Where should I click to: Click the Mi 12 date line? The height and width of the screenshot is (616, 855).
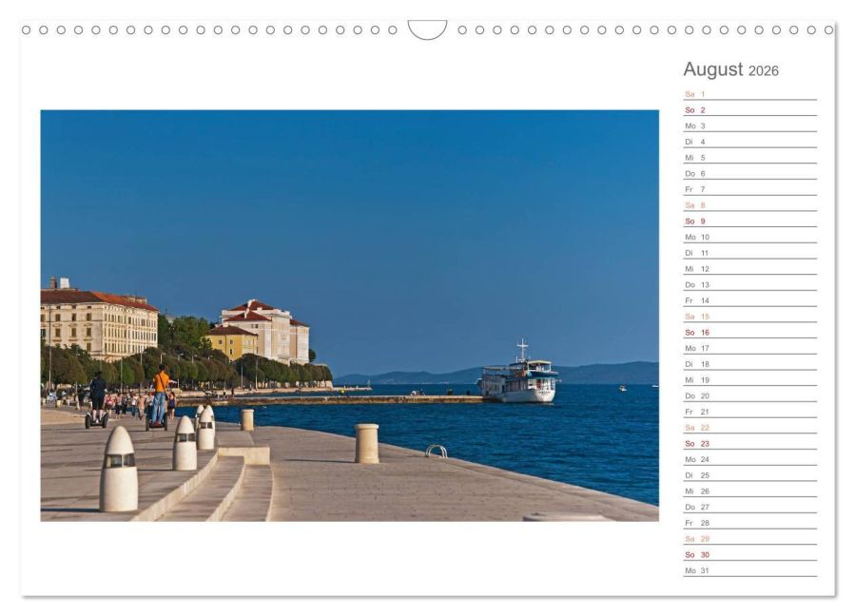[749, 269]
